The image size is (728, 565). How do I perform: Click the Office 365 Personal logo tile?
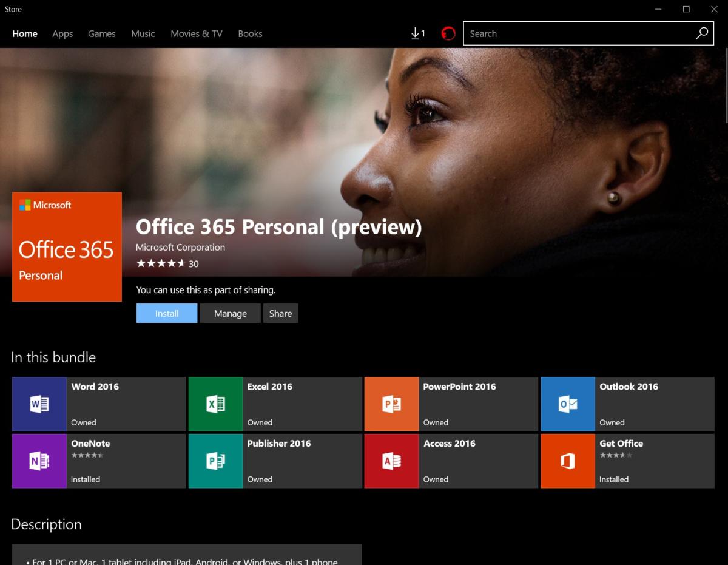[x=67, y=247]
